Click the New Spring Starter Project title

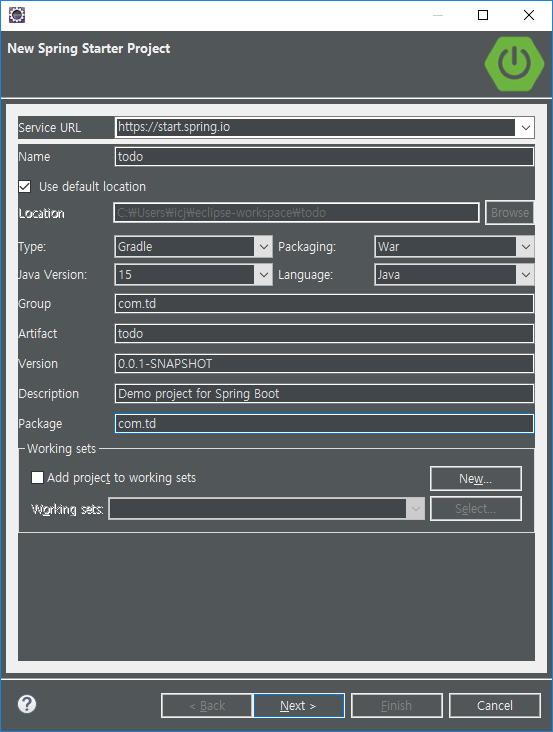[x=89, y=49]
